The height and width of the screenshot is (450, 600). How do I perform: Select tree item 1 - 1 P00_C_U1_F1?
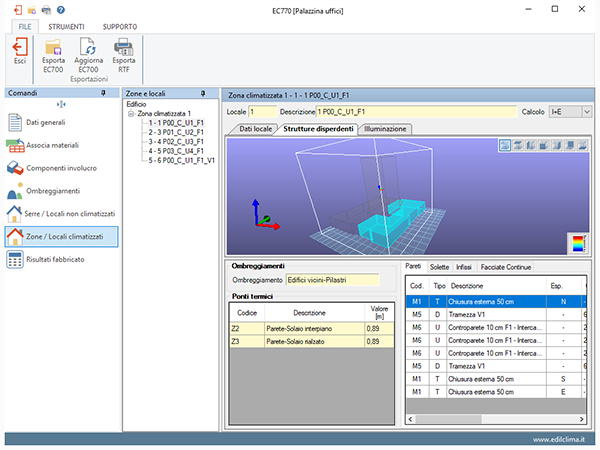pos(176,123)
